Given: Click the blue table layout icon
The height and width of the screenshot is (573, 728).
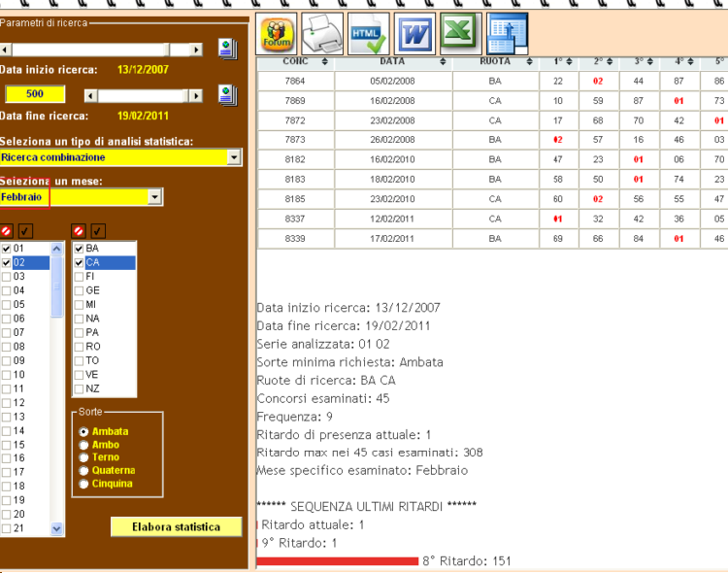Looking at the screenshot, I should pos(508,35).
